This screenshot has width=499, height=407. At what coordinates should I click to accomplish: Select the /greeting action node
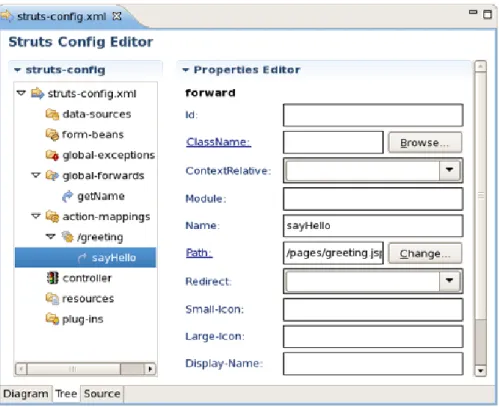[100, 237]
